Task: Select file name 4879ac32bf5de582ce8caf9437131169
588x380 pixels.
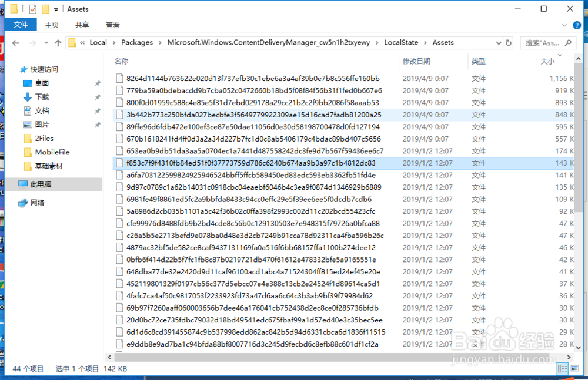Action: pos(251,247)
